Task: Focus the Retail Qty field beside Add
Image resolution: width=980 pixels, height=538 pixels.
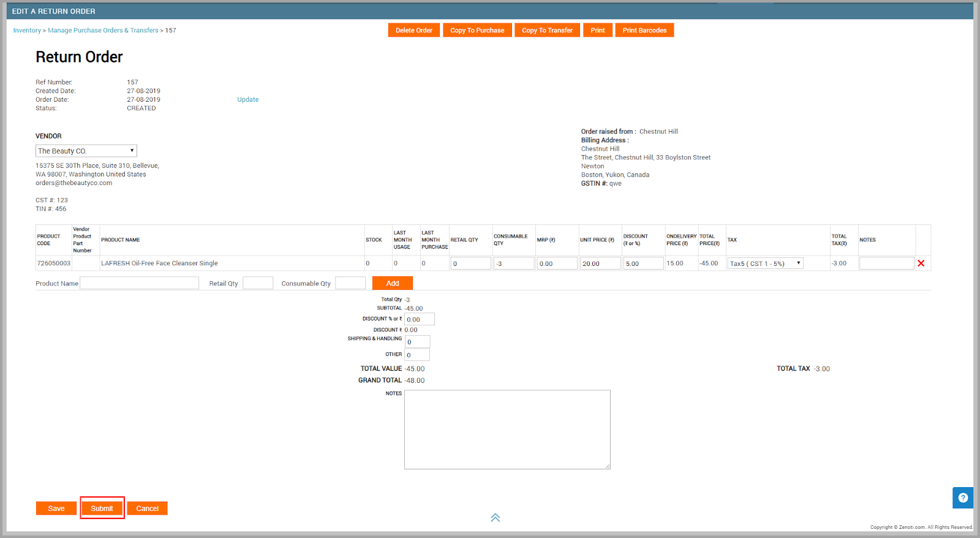Action: (258, 283)
